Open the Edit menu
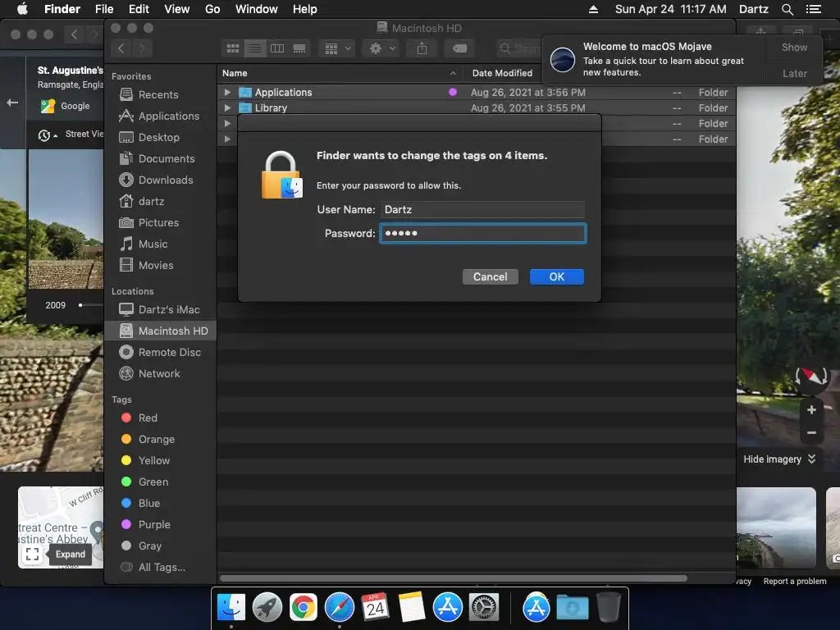 [x=139, y=9]
